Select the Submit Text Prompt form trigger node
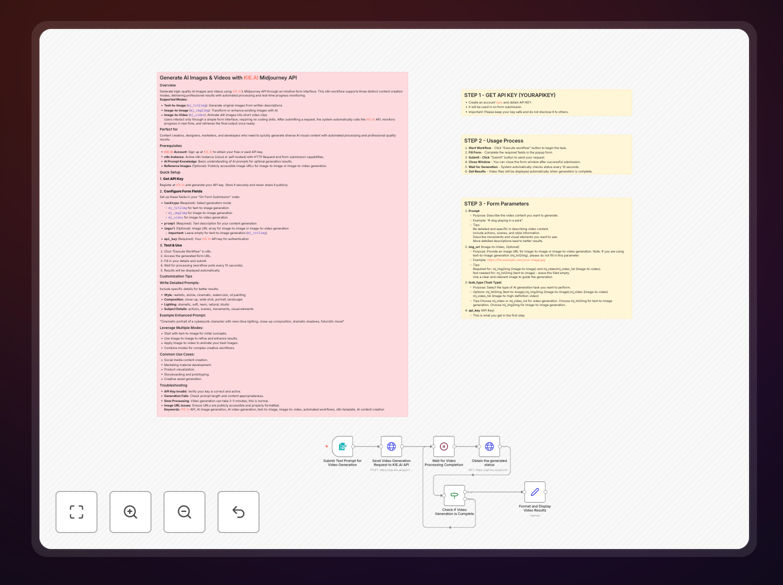Image resolution: width=783 pixels, height=585 pixels. 342,447
